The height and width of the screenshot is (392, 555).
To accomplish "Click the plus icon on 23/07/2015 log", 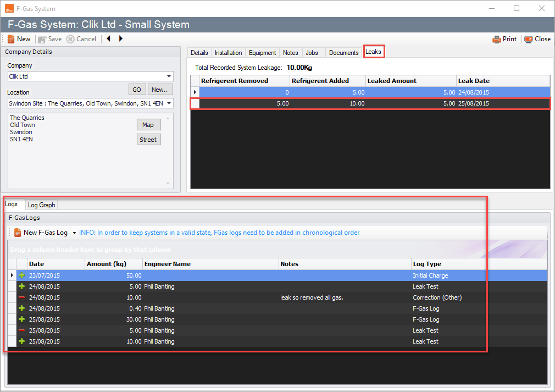I will [x=22, y=275].
